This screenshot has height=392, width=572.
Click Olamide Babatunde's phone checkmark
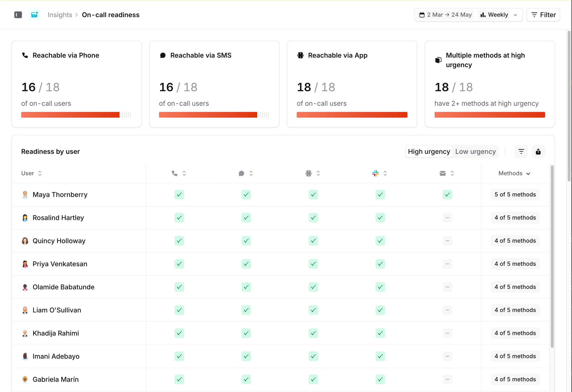[179, 287]
